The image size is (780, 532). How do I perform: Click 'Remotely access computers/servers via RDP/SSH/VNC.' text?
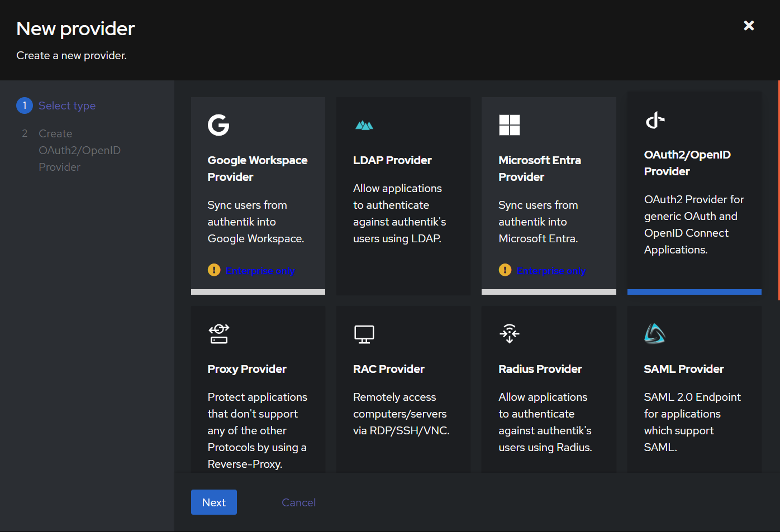[x=401, y=414]
